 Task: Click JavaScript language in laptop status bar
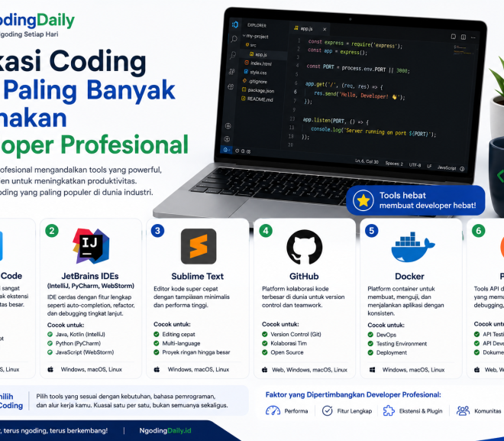coord(447,168)
